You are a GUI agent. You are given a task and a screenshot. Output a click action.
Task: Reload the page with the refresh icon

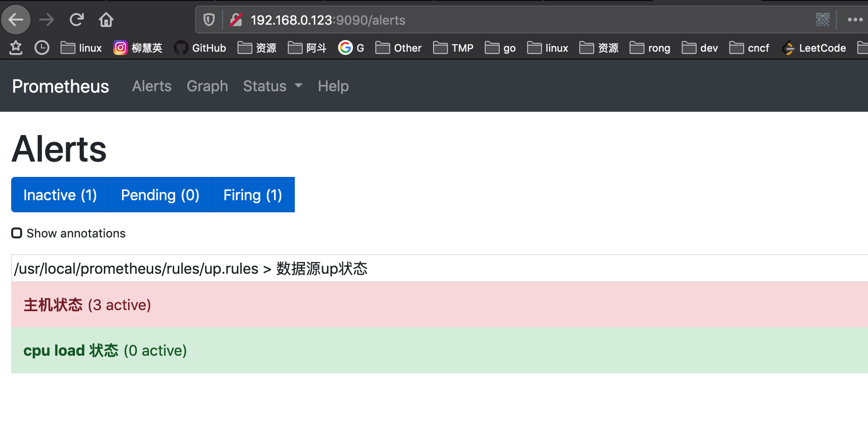tap(77, 20)
